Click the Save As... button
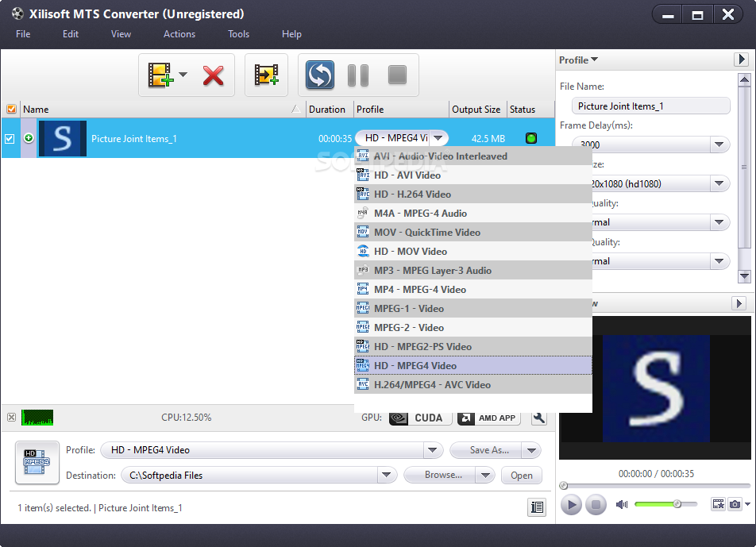 (x=486, y=450)
